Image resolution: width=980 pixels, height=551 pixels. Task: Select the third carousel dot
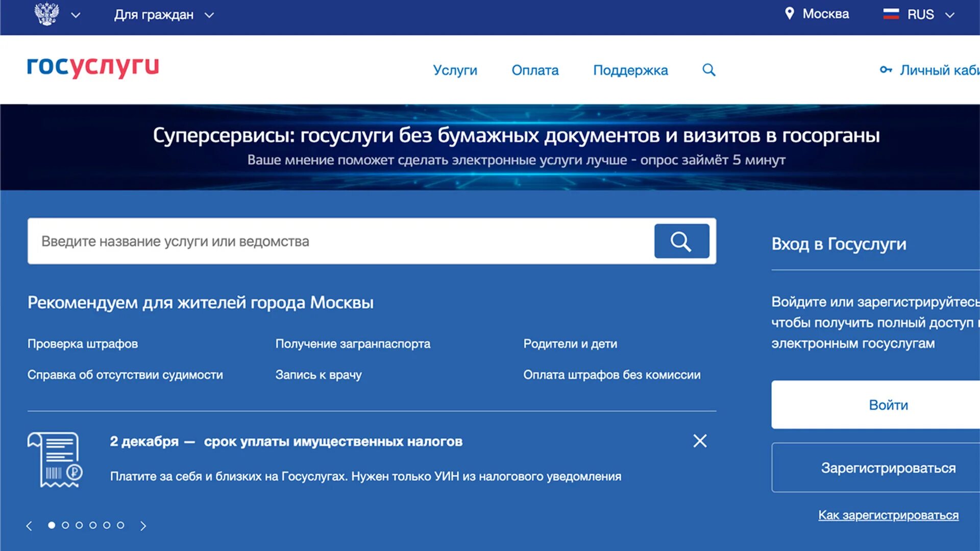click(x=79, y=525)
